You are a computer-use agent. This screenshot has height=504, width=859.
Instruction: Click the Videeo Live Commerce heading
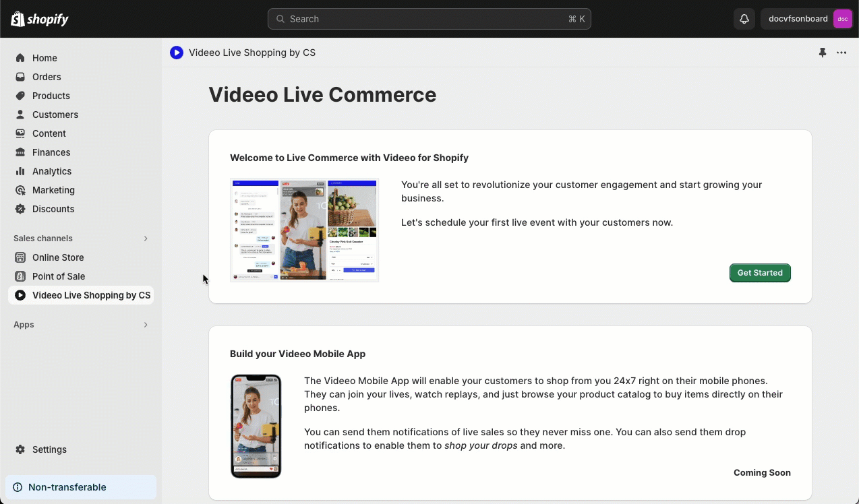pos(322,94)
